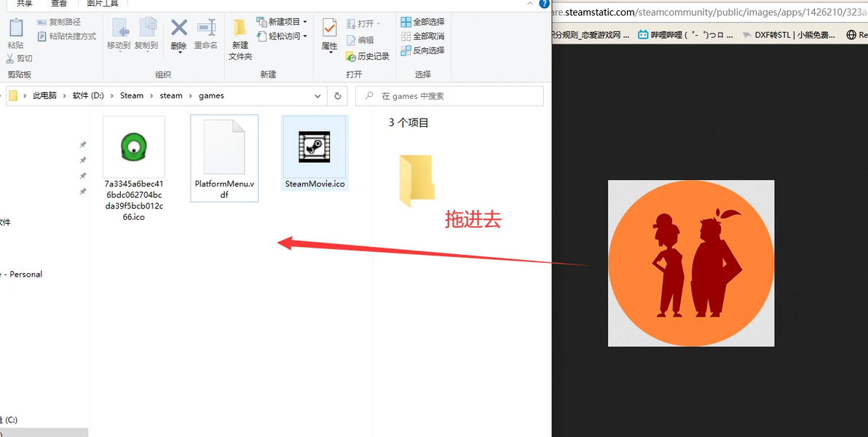Select the SteamMovie.ico file
This screenshot has height=437, width=868.
[x=315, y=153]
